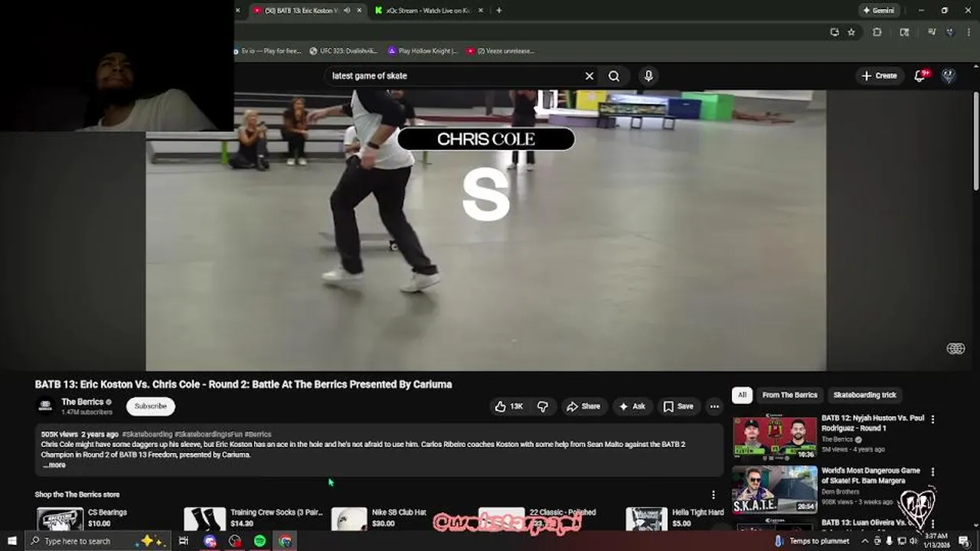The width and height of the screenshot is (980, 551).
Task: Click The Berrics channel name
Action: [x=83, y=402]
